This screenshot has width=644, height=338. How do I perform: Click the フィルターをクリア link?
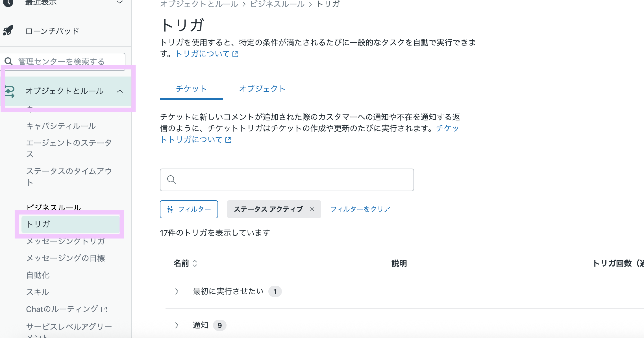(360, 209)
